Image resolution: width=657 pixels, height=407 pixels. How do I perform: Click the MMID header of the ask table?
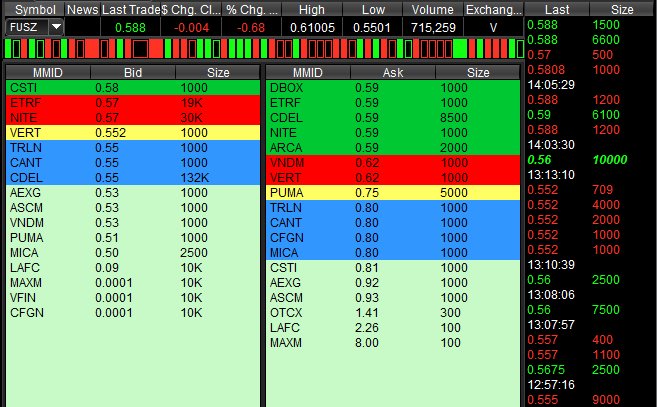pos(308,73)
